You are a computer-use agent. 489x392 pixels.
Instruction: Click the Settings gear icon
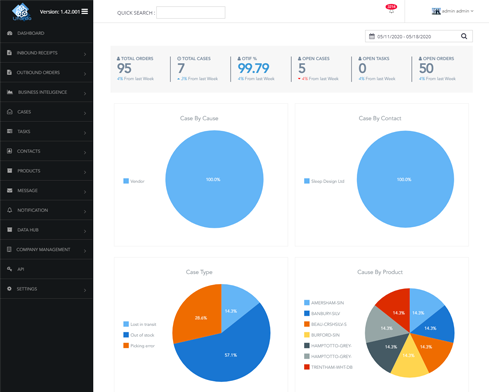9,289
